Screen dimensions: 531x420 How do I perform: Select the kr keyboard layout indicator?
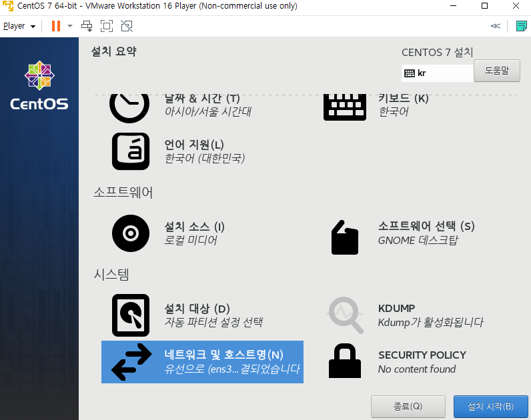pyautogui.click(x=437, y=73)
